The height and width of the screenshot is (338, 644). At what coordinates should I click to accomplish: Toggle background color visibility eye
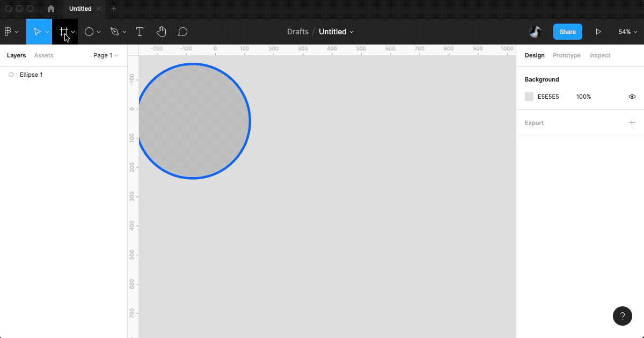click(x=632, y=97)
